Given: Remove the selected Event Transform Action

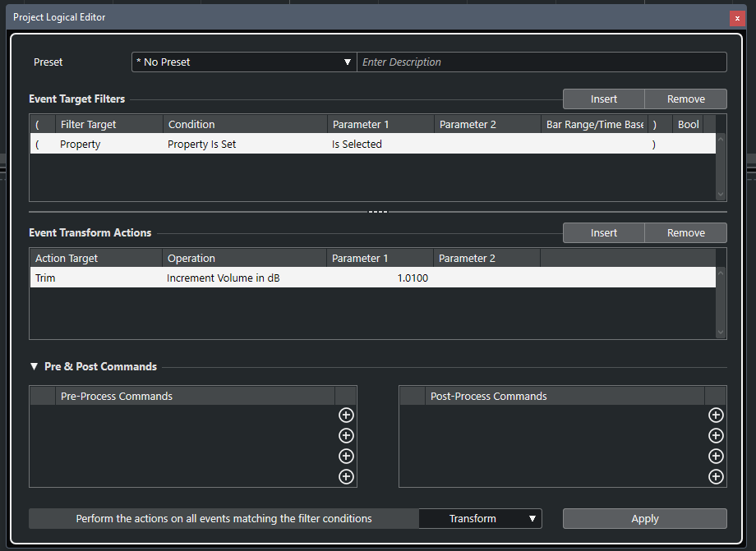Looking at the screenshot, I should click(x=685, y=233).
